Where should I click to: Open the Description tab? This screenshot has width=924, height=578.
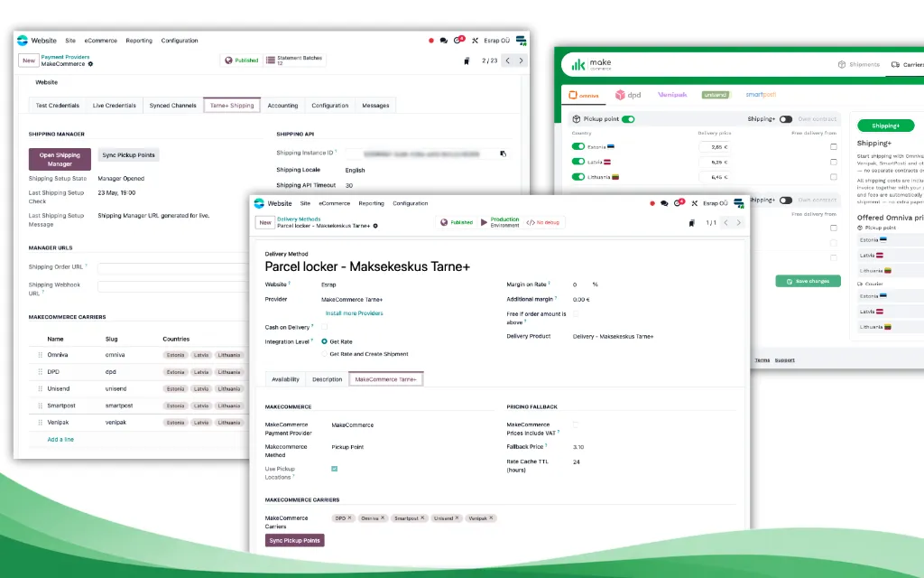pyautogui.click(x=327, y=379)
